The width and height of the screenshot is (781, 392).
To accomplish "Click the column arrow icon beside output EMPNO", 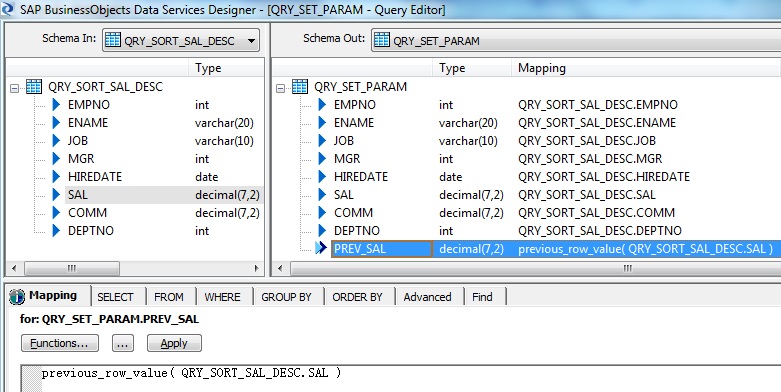I will tap(322, 105).
